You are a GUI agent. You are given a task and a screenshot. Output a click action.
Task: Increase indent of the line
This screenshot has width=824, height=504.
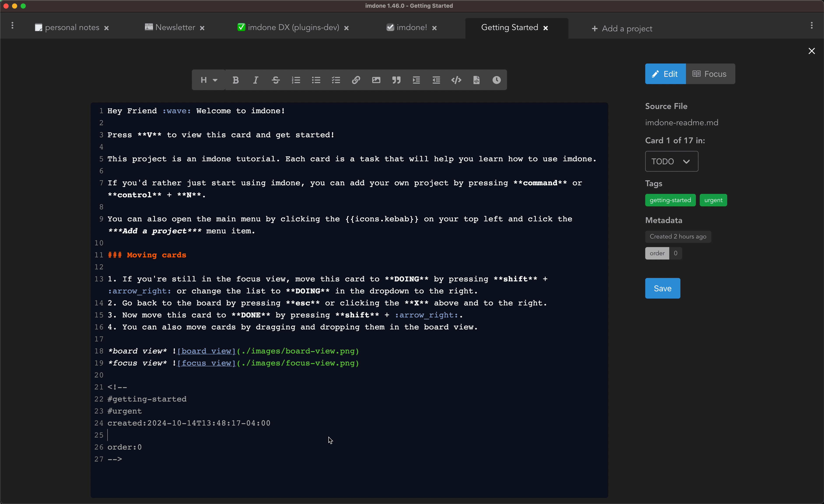[416, 80]
